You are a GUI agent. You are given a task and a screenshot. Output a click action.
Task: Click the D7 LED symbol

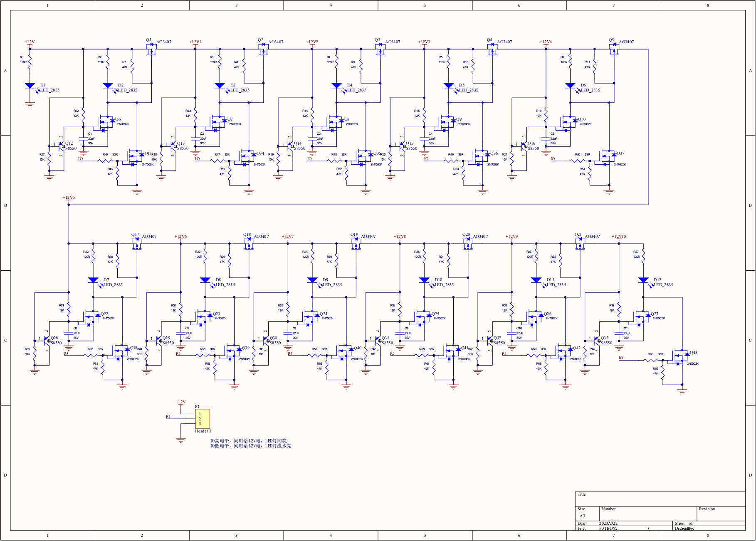pyautogui.click(x=93, y=280)
